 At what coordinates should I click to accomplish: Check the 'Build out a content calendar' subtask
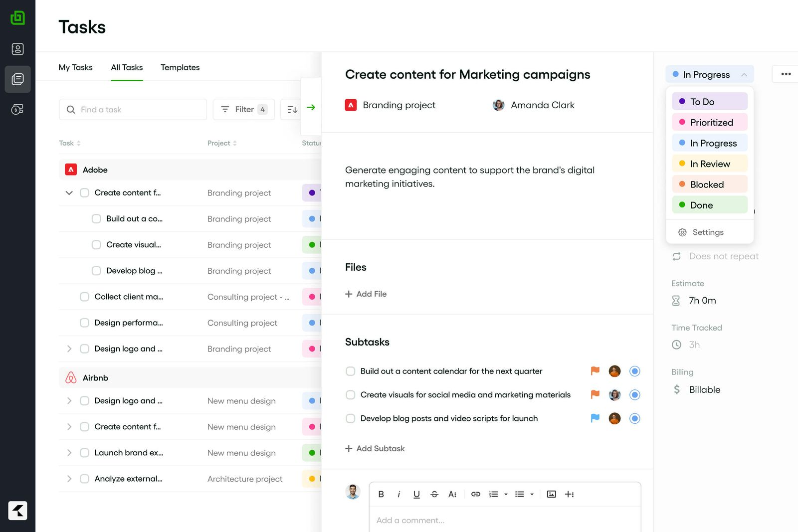point(351,371)
